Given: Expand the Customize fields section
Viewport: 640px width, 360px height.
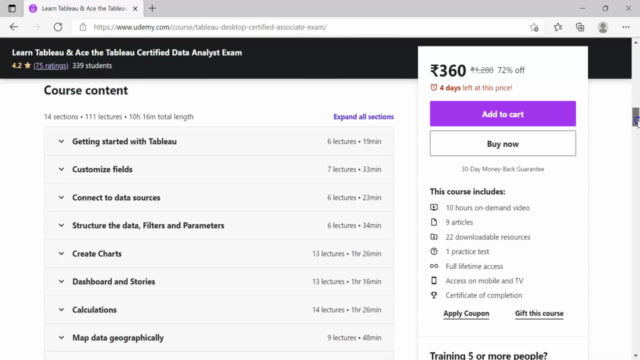Looking at the screenshot, I should [x=219, y=169].
